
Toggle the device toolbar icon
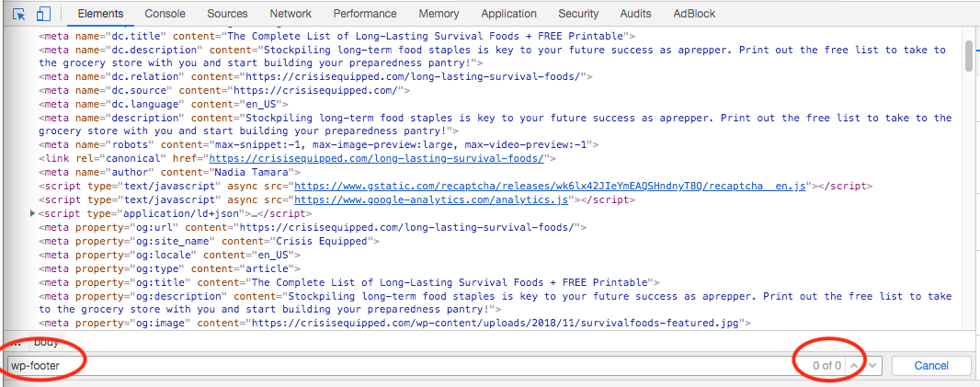coord(43,14)
